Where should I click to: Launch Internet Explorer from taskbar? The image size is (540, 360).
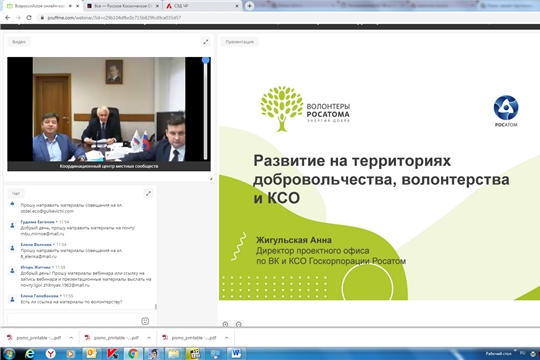(30, 354)
